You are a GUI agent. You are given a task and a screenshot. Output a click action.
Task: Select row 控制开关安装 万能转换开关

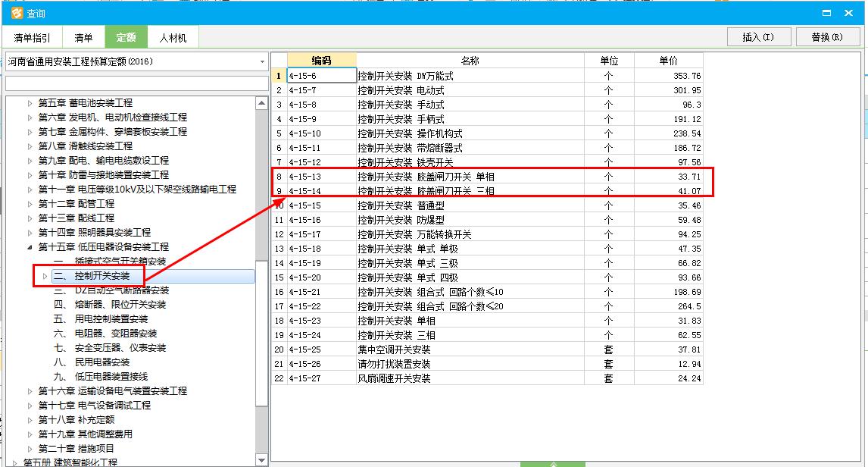tap(487, 234)
